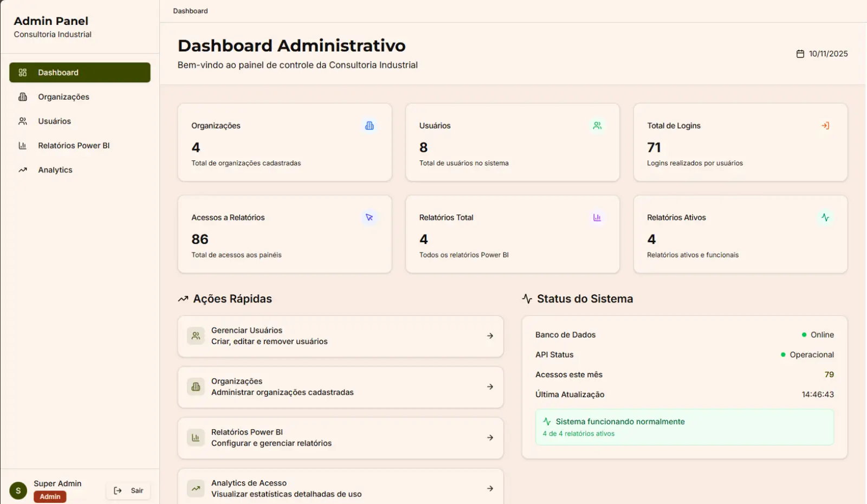Click the people icon in Usuários card
Viewport: 867px width, 504px height.
coord(597,126)
